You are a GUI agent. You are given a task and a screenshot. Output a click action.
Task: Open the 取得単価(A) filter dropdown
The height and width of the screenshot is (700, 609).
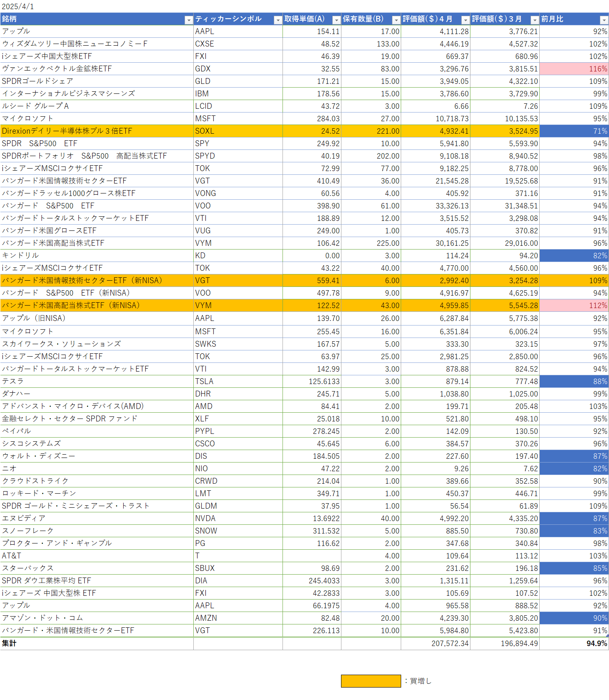pos(336,20)
